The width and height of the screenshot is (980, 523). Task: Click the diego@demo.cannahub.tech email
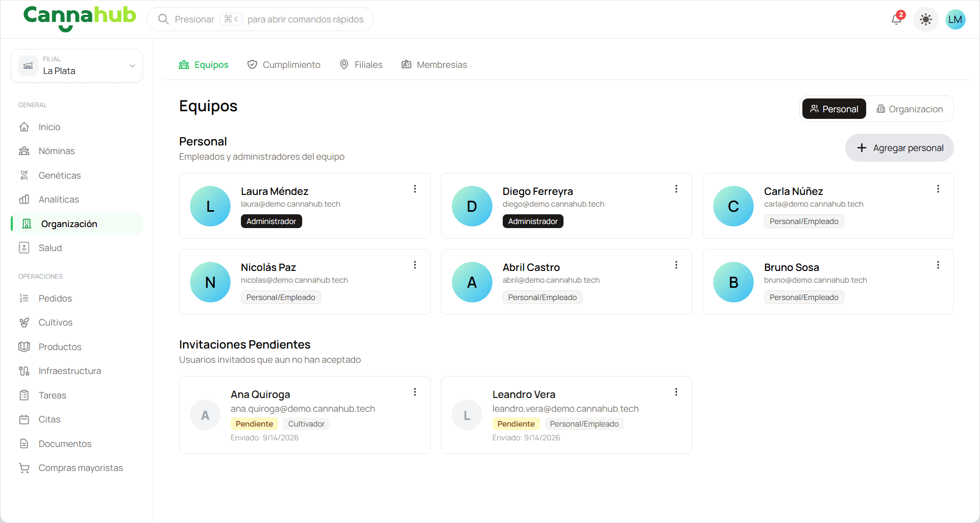tap(553, 204)
